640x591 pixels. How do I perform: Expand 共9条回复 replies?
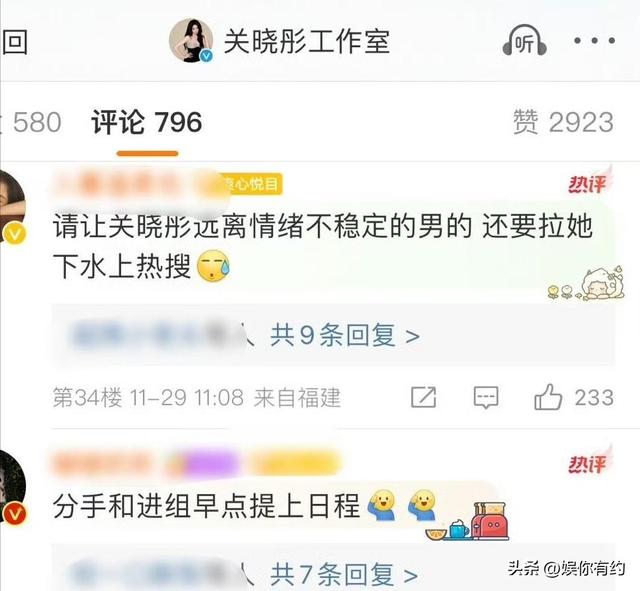coord(345,335)
